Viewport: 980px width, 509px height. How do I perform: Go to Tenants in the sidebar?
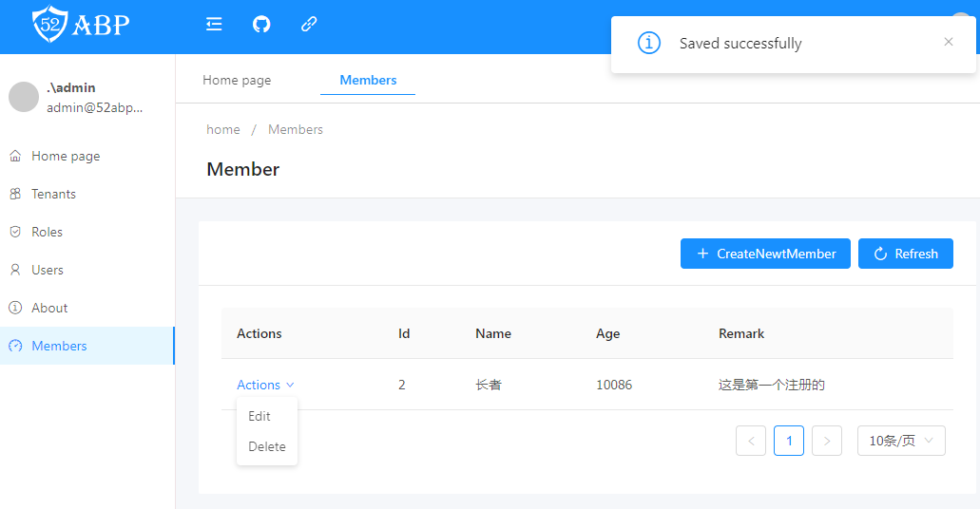tap(53, 194)
